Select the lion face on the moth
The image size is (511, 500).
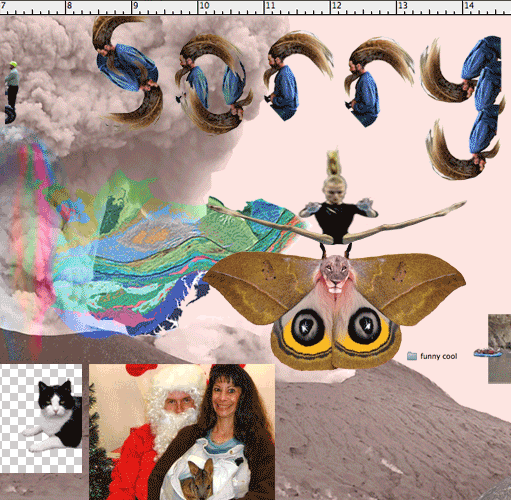pyautogui.click(x=335, y=273)
